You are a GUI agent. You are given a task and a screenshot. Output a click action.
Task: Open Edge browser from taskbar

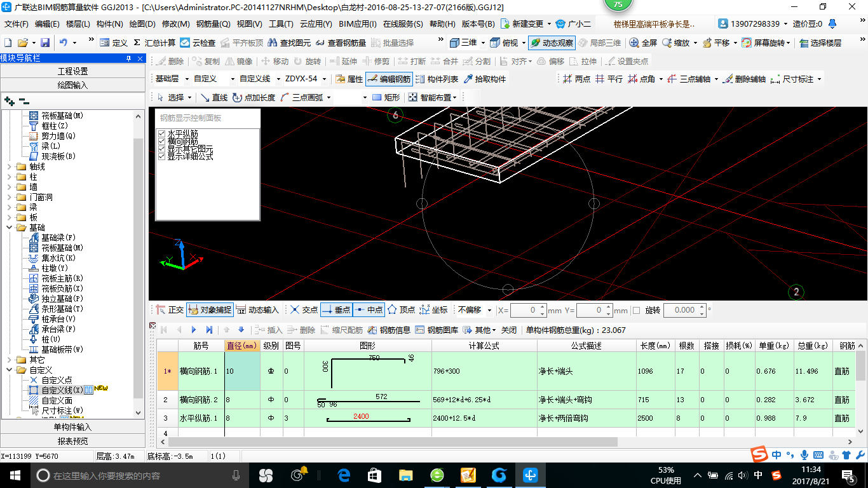344,475
